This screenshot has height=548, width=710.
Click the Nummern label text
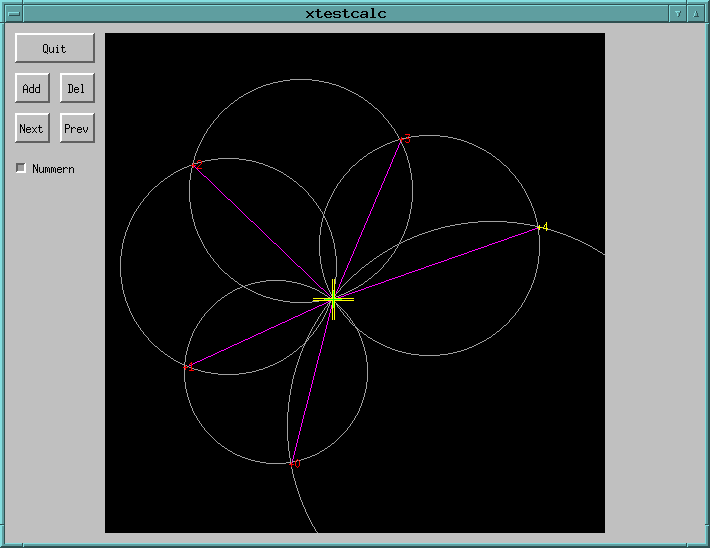(53, 169)
